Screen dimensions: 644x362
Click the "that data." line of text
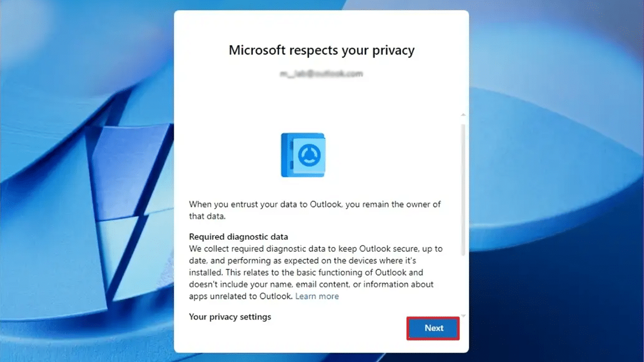(x=208, y=216)
